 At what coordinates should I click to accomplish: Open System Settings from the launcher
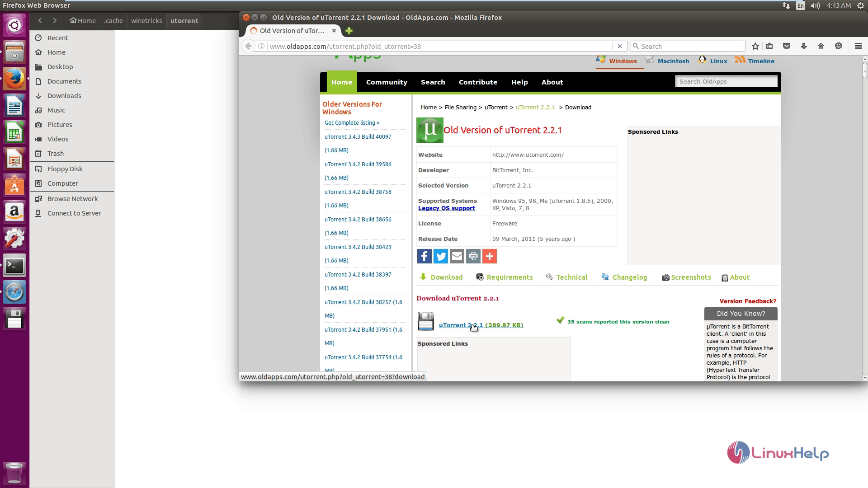tap(14, 239)
